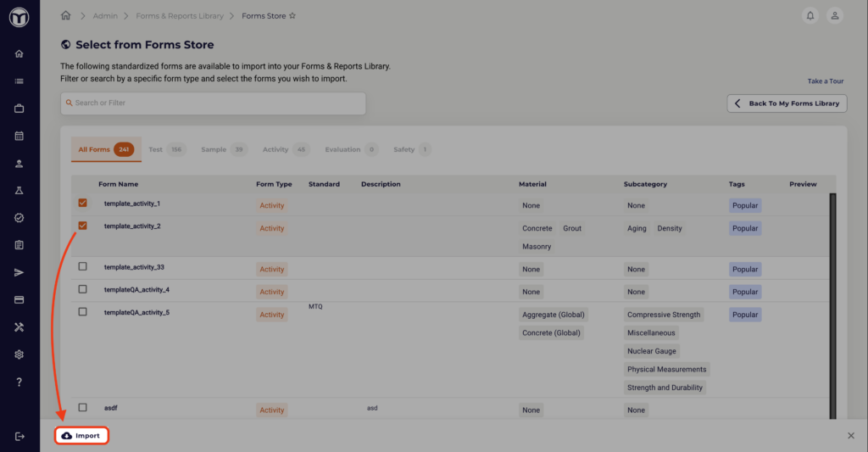Open the calendar icon in sidebar

pyautogui.click(x=19, y=136)
